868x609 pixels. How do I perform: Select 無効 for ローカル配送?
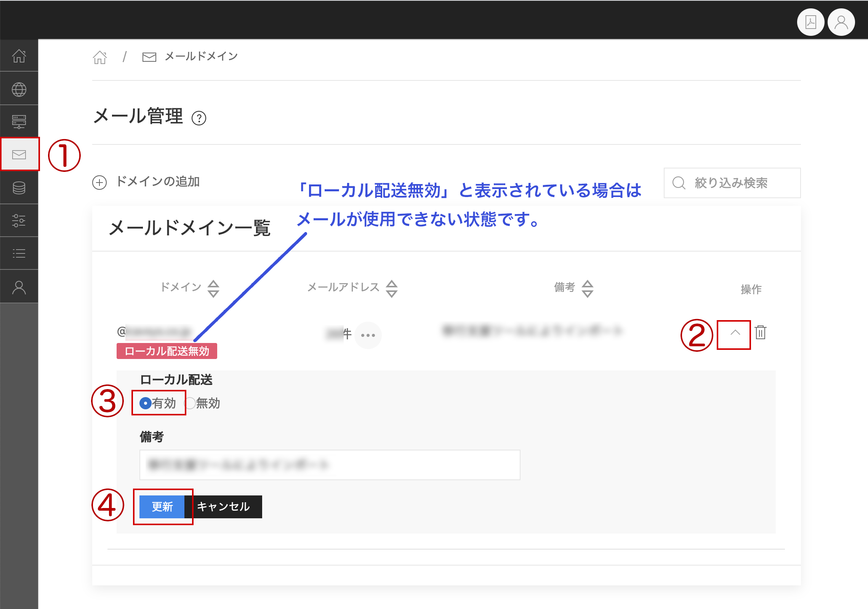[190, 403]
